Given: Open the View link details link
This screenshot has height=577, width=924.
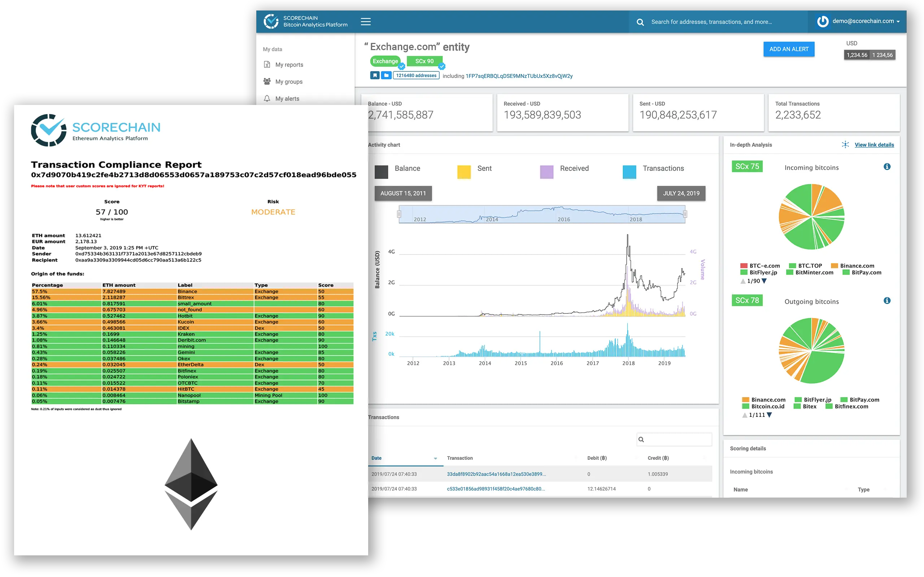Looking at the screenshot, I should coord(874,145).
